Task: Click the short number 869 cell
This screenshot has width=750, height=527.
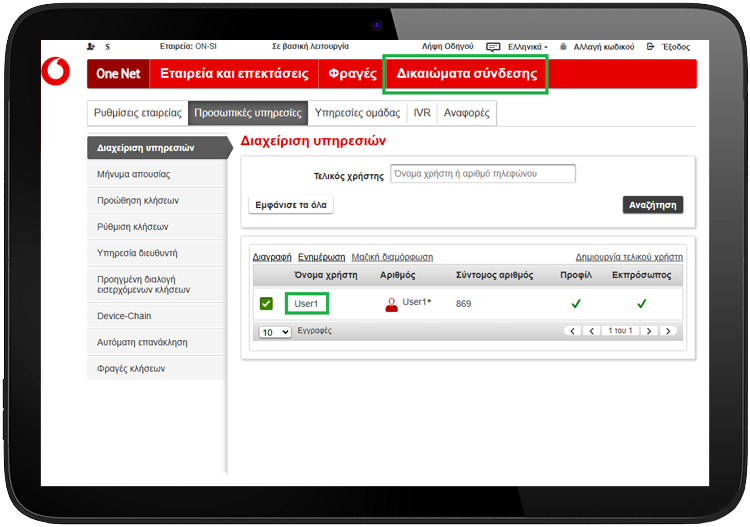Action: click(x=463, y=304)
